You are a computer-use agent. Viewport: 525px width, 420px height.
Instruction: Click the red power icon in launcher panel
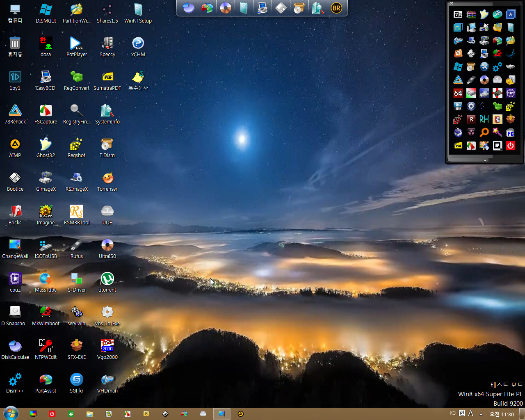point(511,146)
